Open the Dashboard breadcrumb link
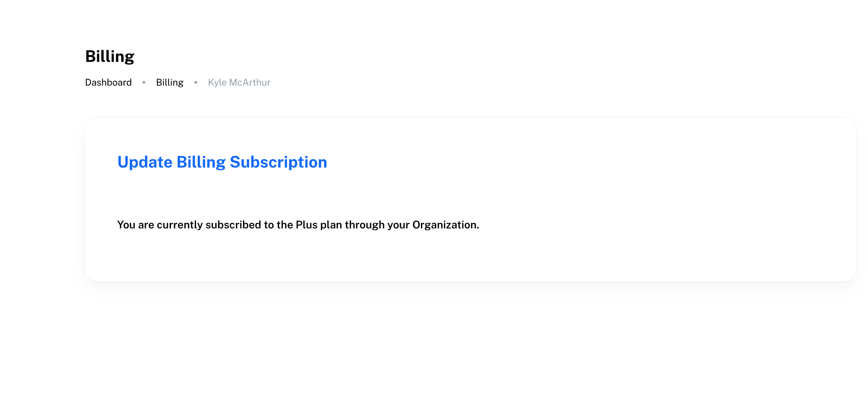The image size is (868, 398). [108, 83]
